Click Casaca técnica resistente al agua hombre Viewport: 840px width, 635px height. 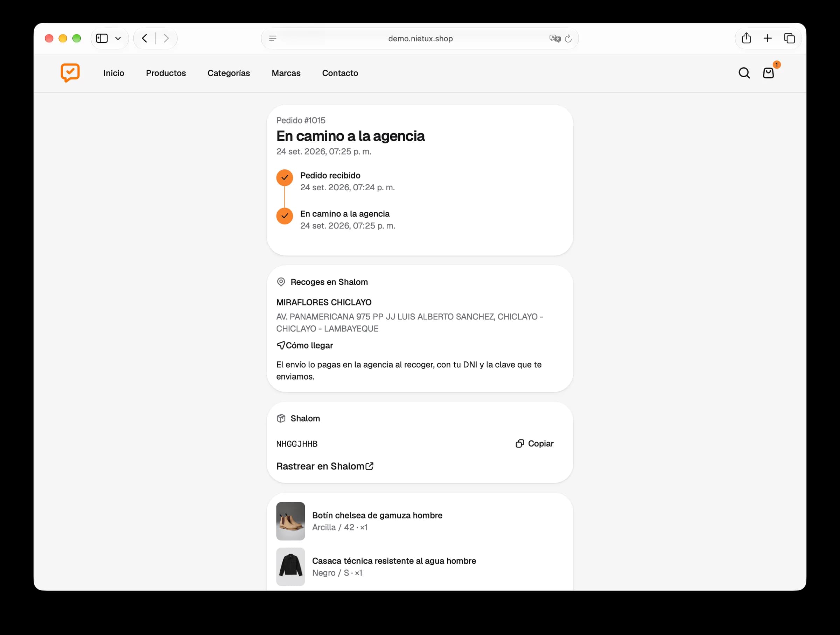[x=394, y=560]
